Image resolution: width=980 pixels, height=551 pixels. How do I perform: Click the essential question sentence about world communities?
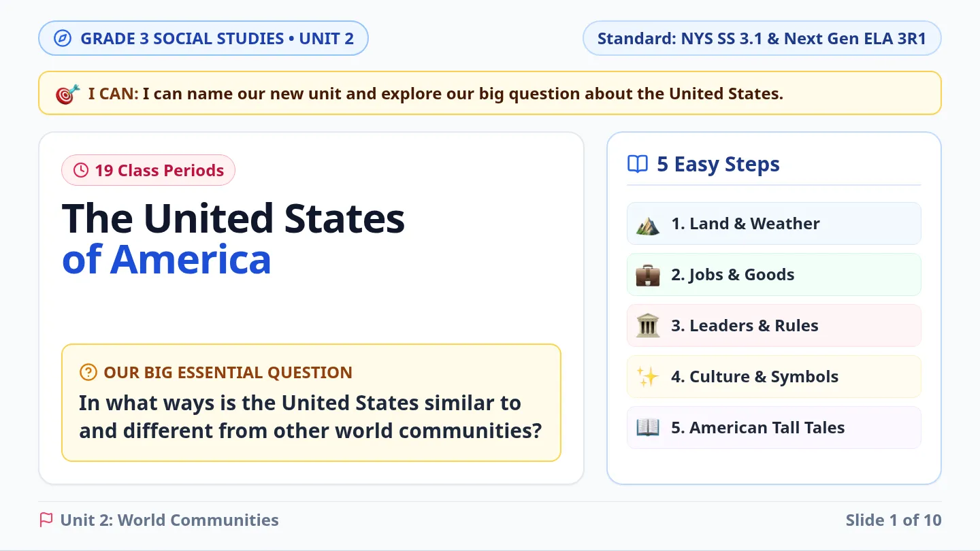pyautogui.click(x=310, y=416)
